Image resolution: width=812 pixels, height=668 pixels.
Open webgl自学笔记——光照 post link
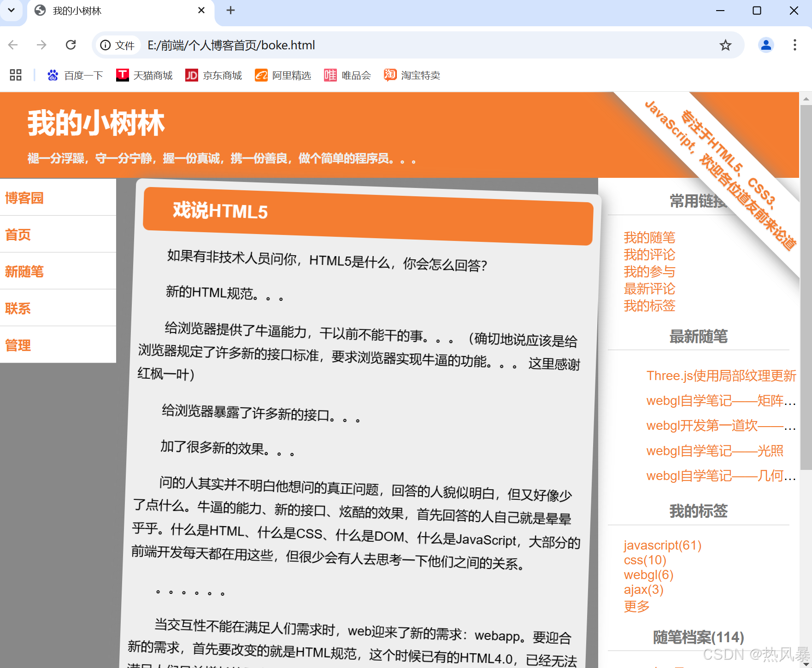[x=715, y=450]
